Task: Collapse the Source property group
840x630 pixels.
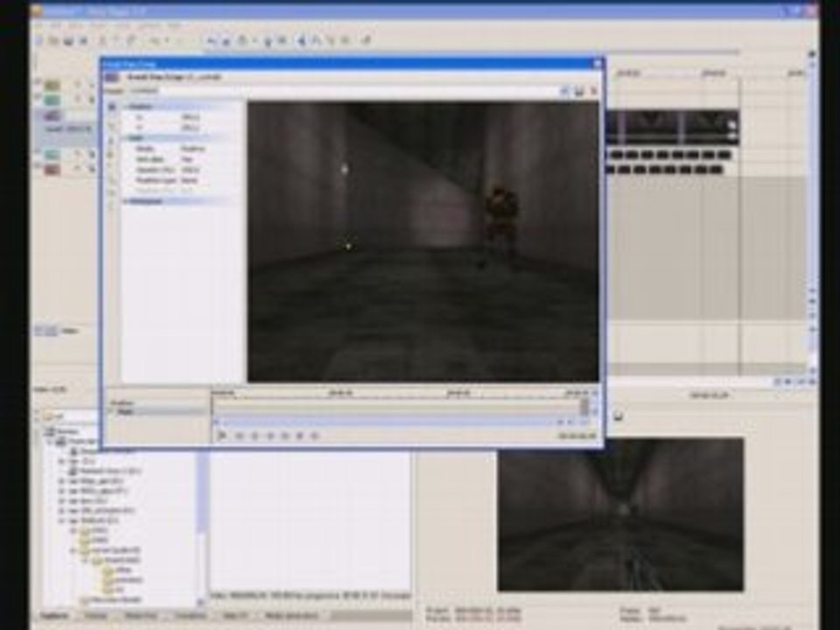Action: [126, 137]
